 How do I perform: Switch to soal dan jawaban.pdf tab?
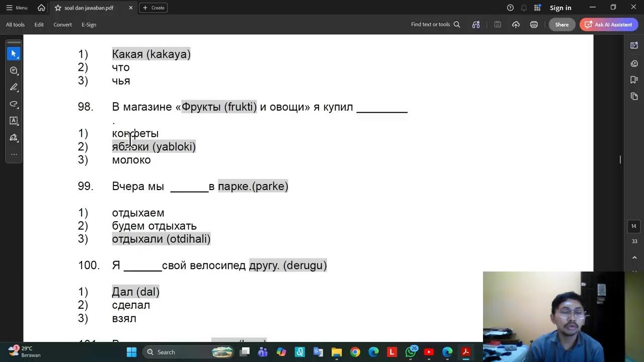(x=89, y=8)
